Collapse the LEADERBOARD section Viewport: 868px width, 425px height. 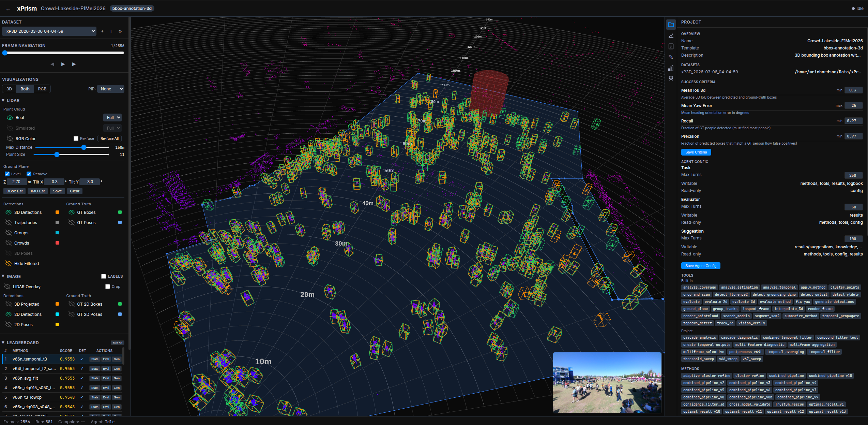pos(3,342)
